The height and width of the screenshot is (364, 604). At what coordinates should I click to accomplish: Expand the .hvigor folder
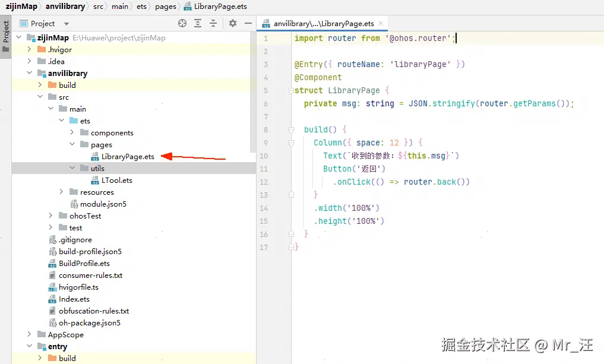(x=29, y=49)
